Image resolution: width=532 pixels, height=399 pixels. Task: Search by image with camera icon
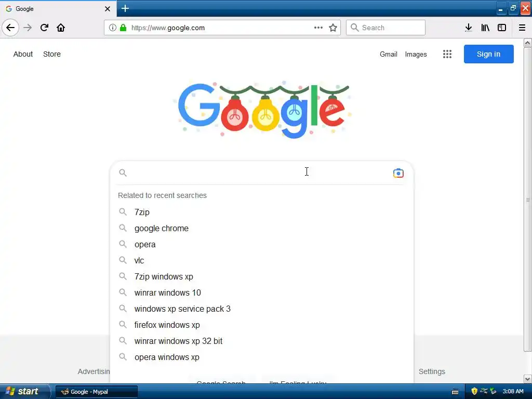398,173
